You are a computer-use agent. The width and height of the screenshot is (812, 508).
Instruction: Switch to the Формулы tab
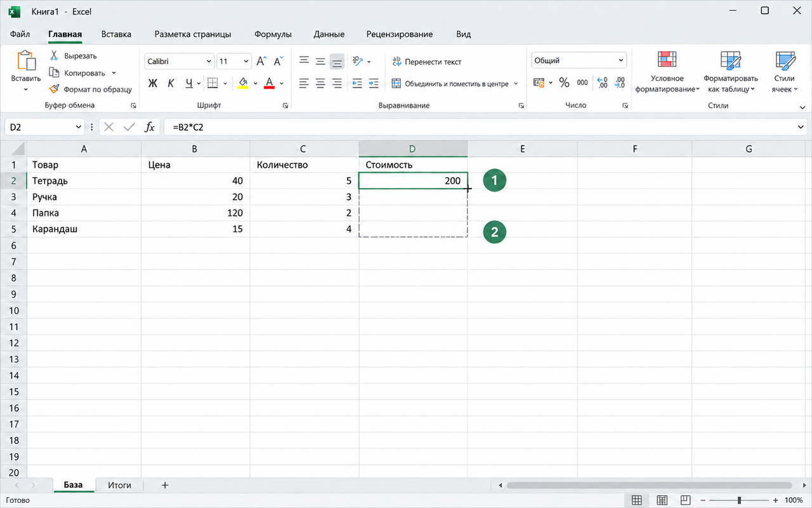coord(273,34)
